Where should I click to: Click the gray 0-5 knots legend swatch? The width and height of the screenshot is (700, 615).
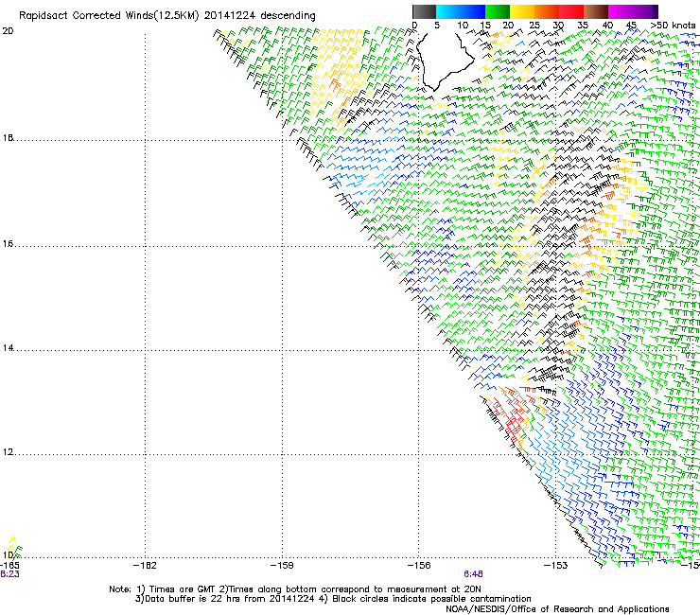tap(424, 11)
